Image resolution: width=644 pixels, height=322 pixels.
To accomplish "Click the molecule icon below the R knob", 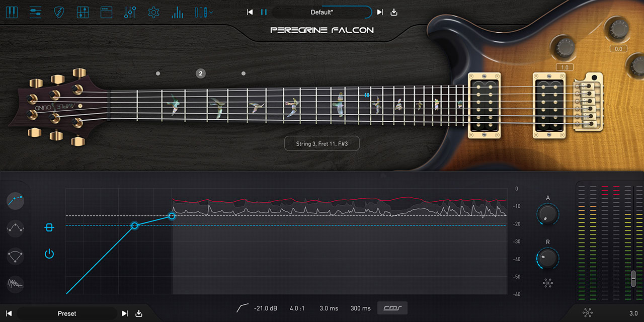I will pyautogui.click(x=548, y=283).
